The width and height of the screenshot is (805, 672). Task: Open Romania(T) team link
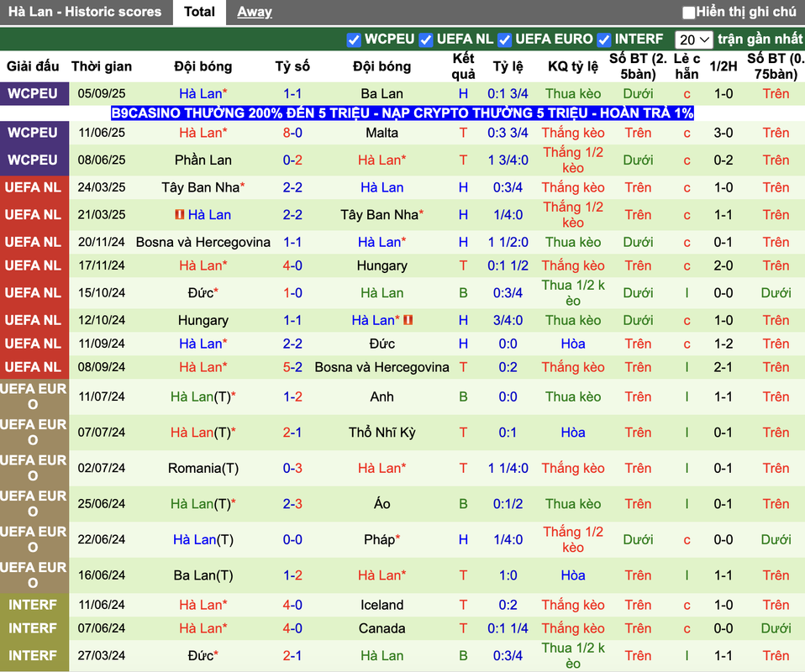point(203,469)
